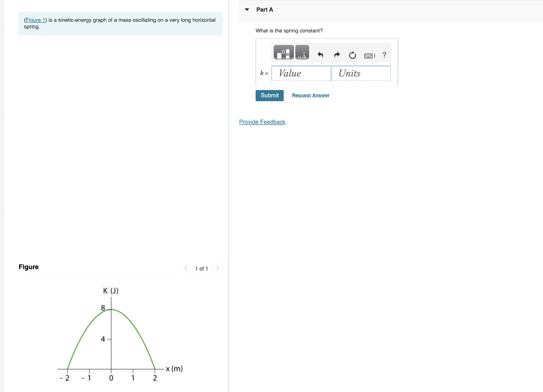Click the Value input field
The image size is (543, 392).
coord(301,73)
